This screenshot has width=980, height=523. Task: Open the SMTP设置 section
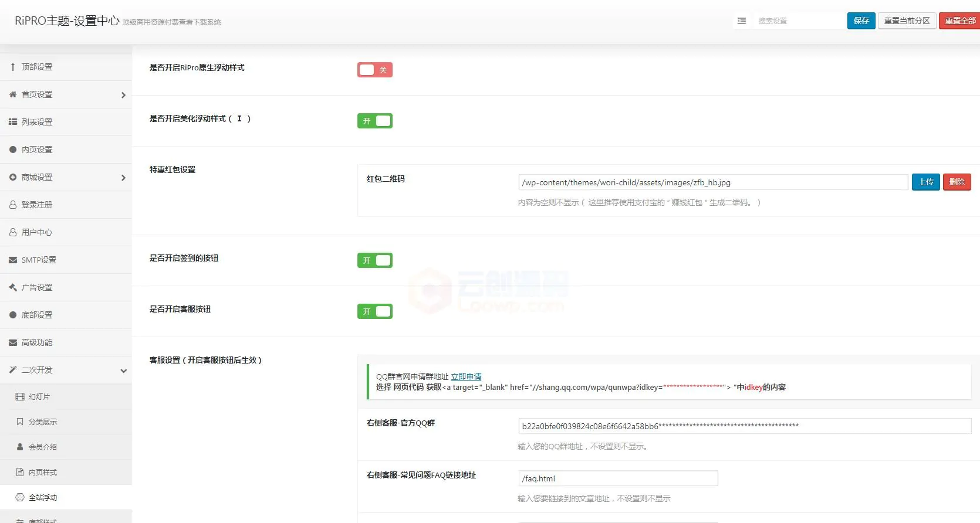[x=66, y=260]
